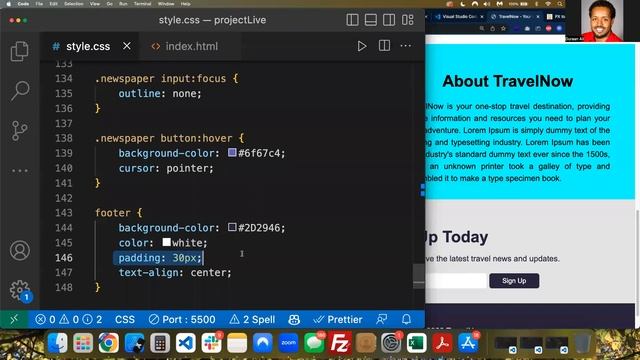640x360 pixels.
Task: Click the 'footer {' selector on line 143
Action: click(118, 213)
